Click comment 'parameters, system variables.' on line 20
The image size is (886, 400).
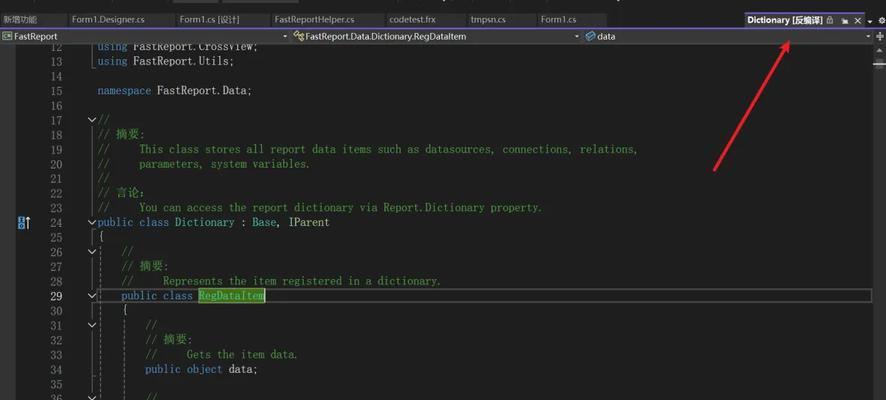[224, 164]
